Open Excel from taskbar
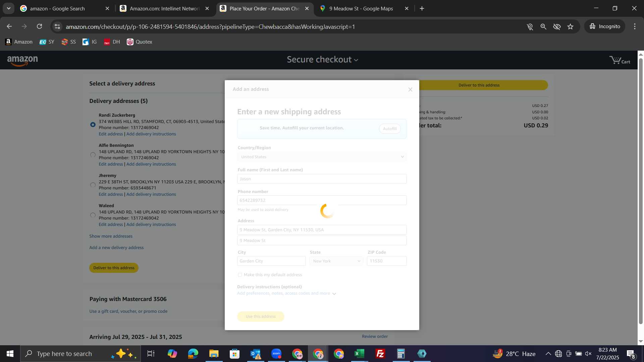This screenshot has height=362, width=644. click(x=359, y=354)
